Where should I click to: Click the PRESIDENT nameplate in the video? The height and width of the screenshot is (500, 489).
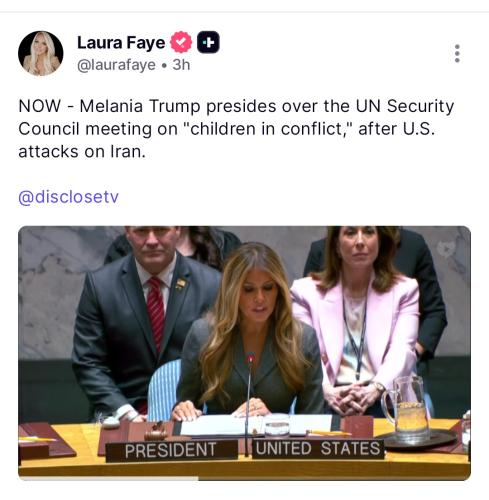(x=171, y=450)
